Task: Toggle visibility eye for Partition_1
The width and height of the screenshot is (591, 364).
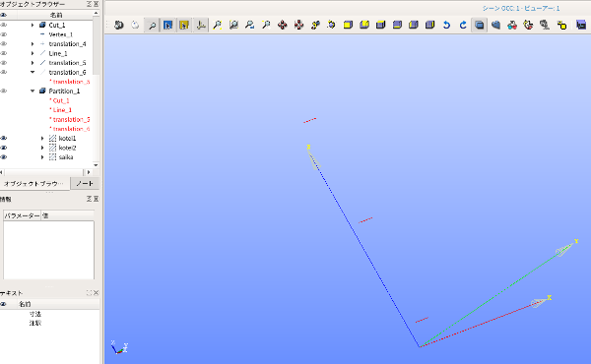Action: coord(4,91)
